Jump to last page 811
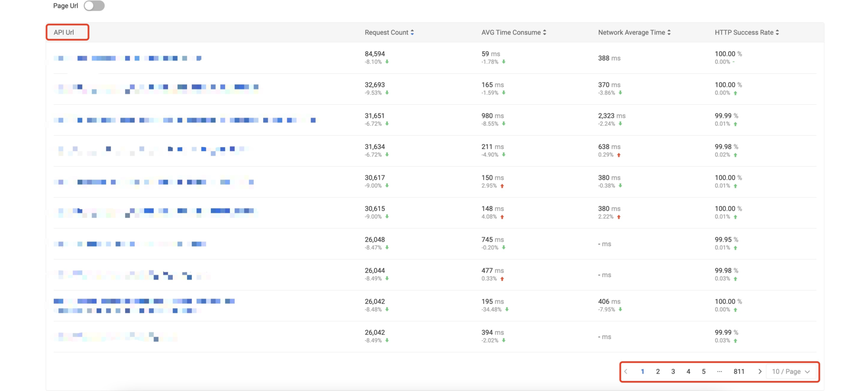Viewport: 868px width, 391px height. tap(739, 372)
